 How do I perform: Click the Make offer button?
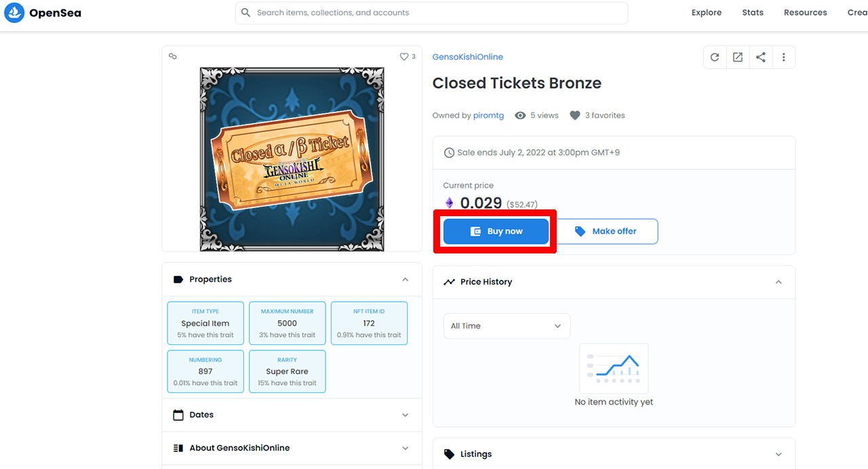606,231
